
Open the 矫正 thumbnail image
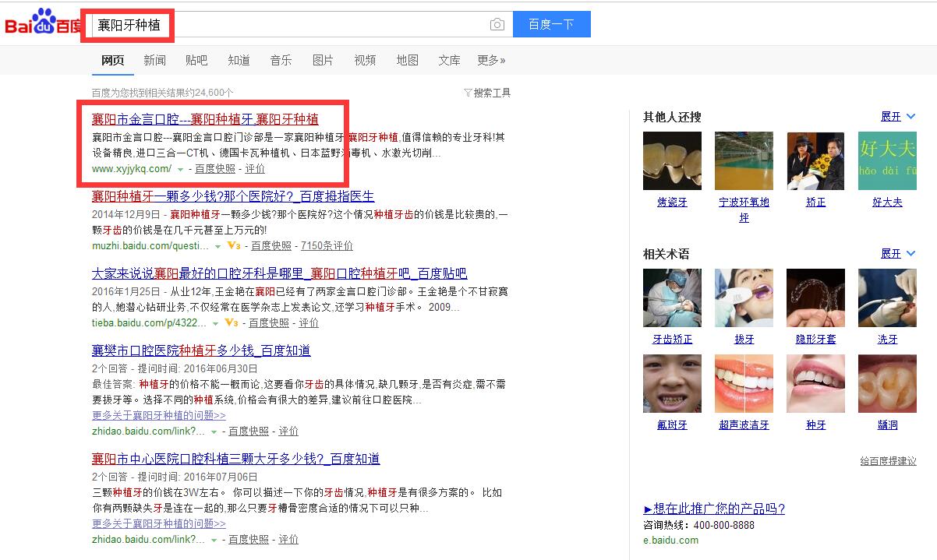815,161
